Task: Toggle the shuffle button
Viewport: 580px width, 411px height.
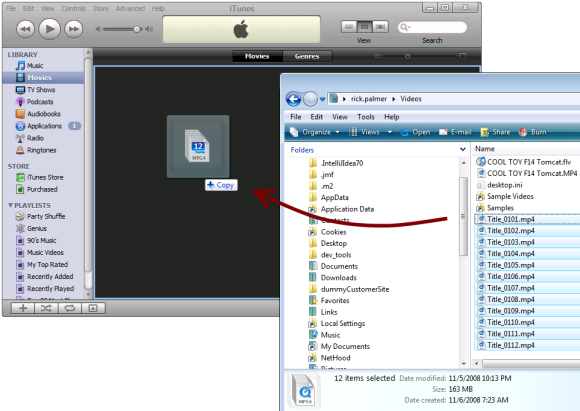Action: click(x=46, y=308)
